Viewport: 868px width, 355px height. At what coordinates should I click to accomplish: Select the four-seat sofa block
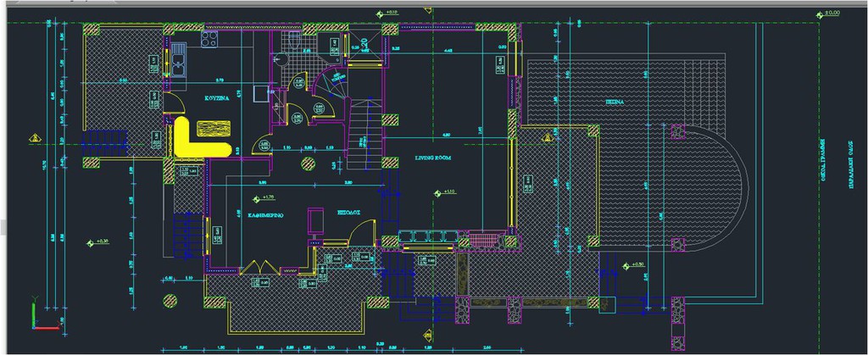click(x=427, y=236)
